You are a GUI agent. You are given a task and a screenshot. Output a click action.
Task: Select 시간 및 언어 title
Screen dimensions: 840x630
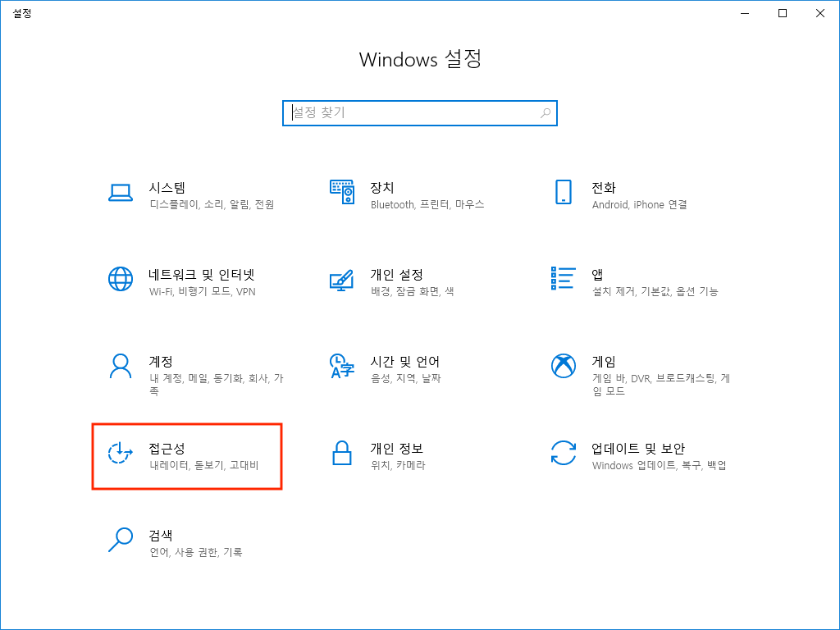coord(405,361)
